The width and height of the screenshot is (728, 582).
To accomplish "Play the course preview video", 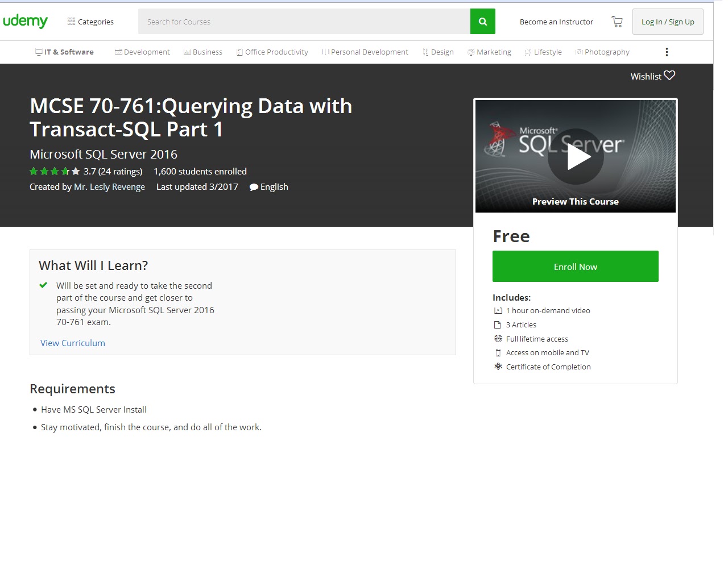I will 576,157.
